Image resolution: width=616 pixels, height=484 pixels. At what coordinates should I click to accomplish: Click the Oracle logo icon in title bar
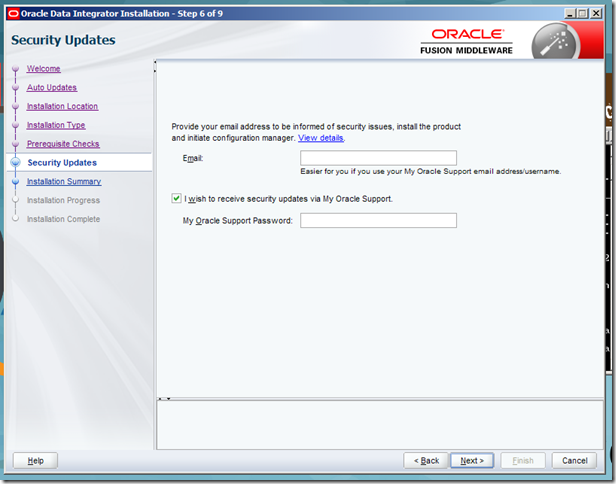tap(13, 14)
